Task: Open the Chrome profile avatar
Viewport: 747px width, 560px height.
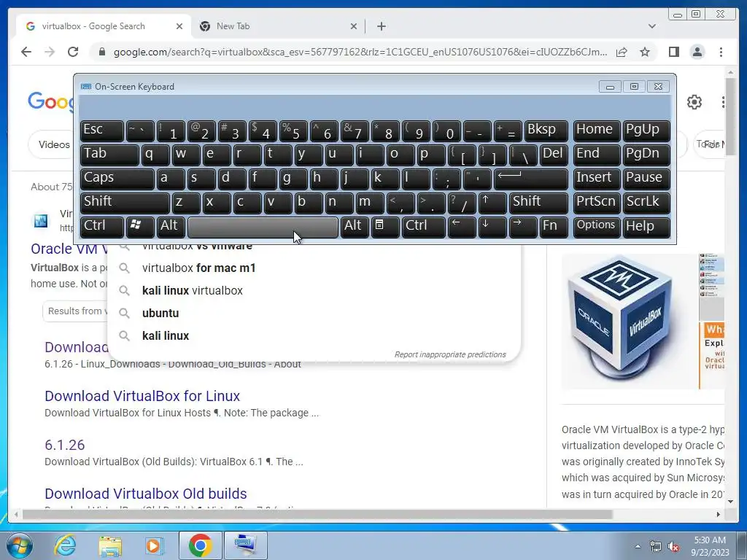Action: (697, 52)
